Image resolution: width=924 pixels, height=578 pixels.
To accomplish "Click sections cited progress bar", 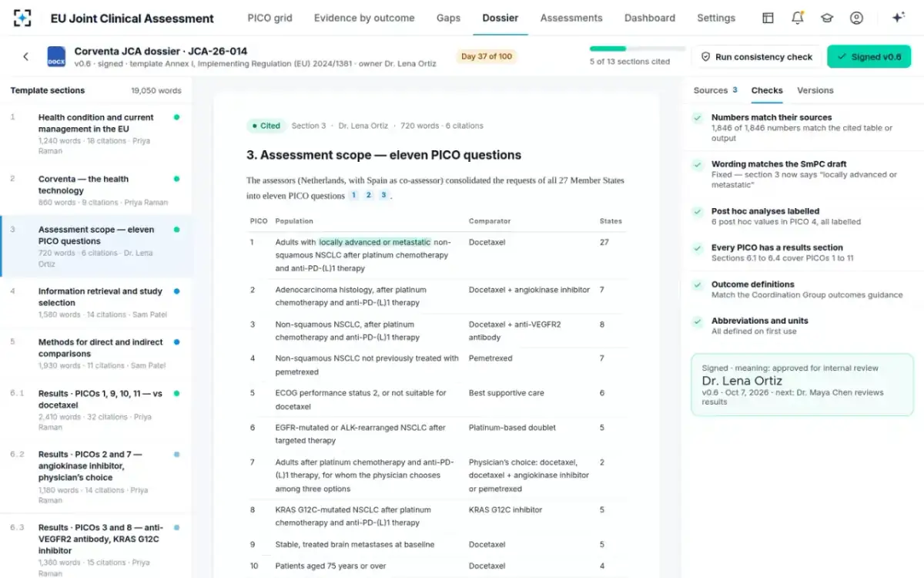I will [637, 49].
